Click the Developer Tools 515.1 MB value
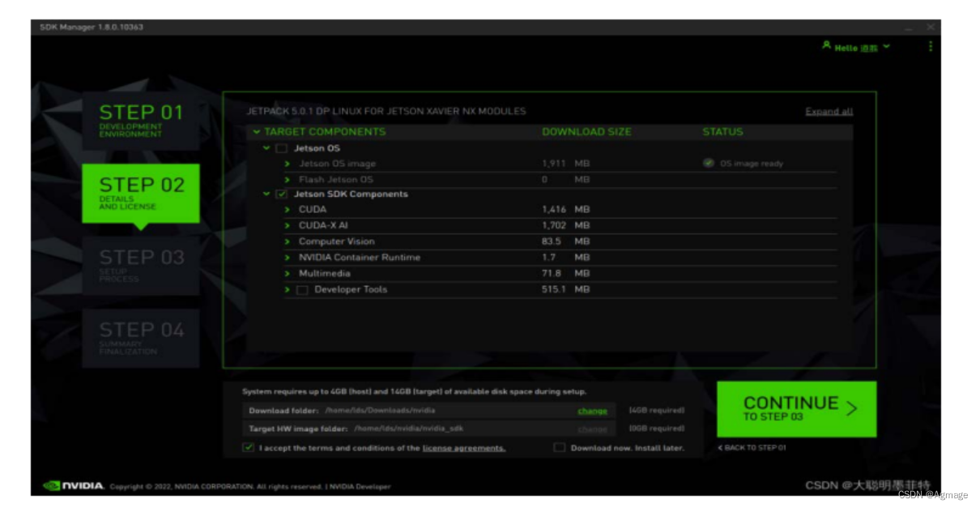Viewport: 980px width, 508px height. [x=565, y=289]
